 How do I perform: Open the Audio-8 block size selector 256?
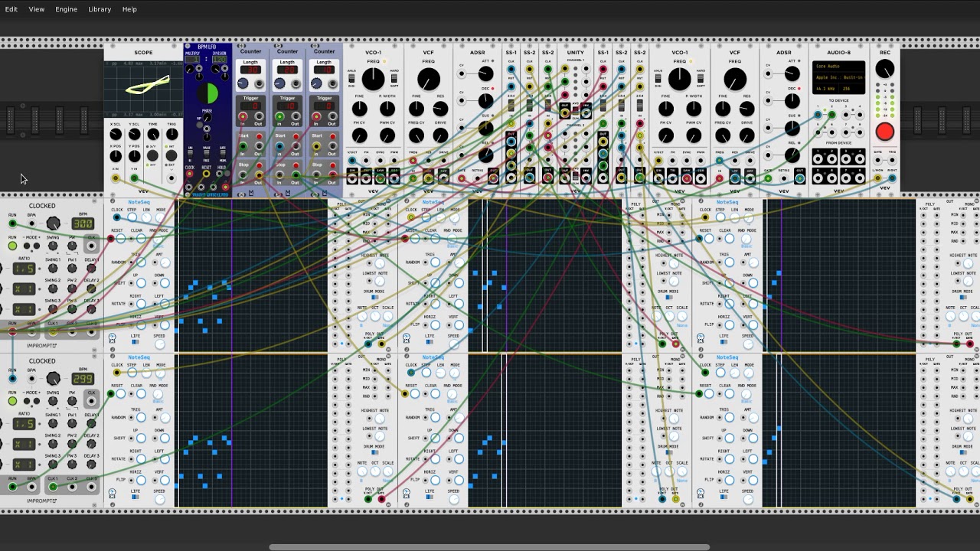point(852,88)
